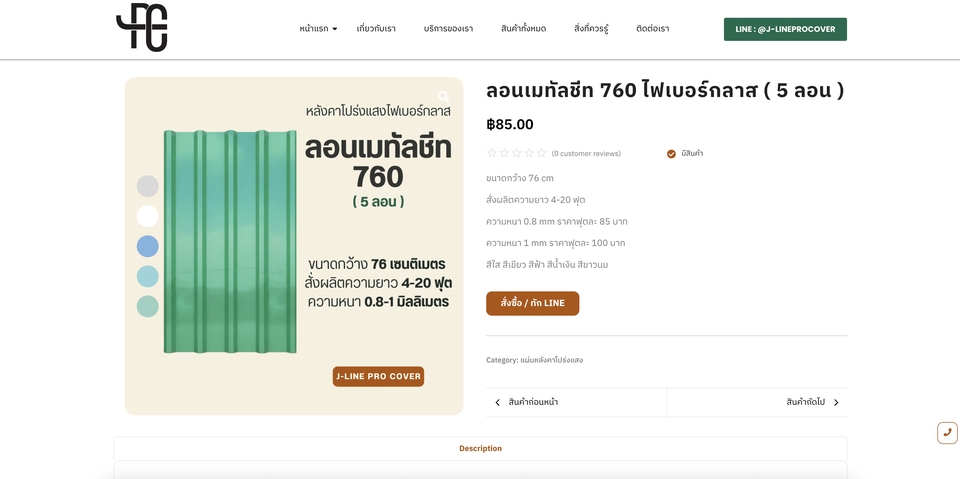The image size is (960, 479).
Task: Go to สินค้าทั้งหมด page
Action: point(523,29)
